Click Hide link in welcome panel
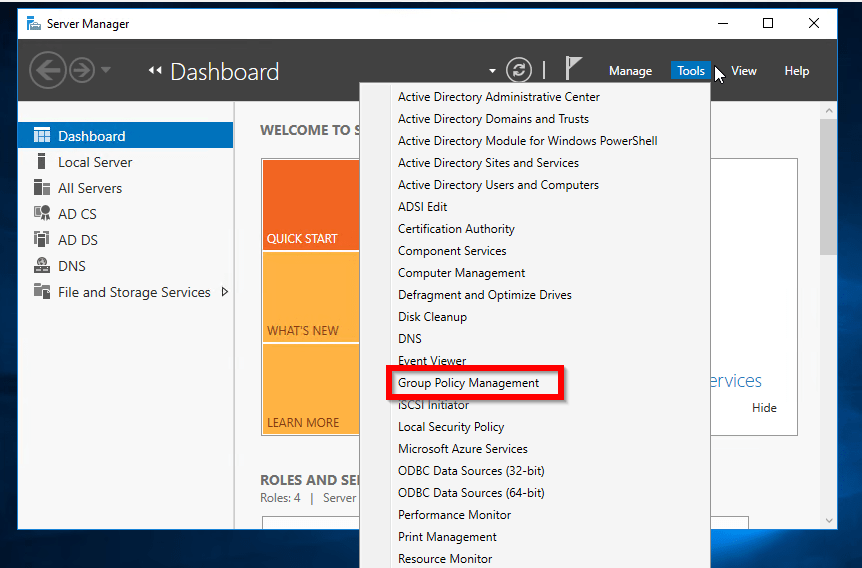The width and height of the screenshot is (862, 568). coord(764,408)
